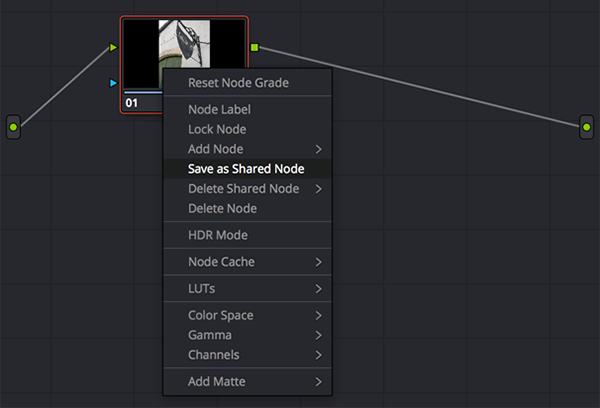This screenshot has width=600, height=408.
Task: Click the arrow beside Gamma
Action: (x=318, y=335)
